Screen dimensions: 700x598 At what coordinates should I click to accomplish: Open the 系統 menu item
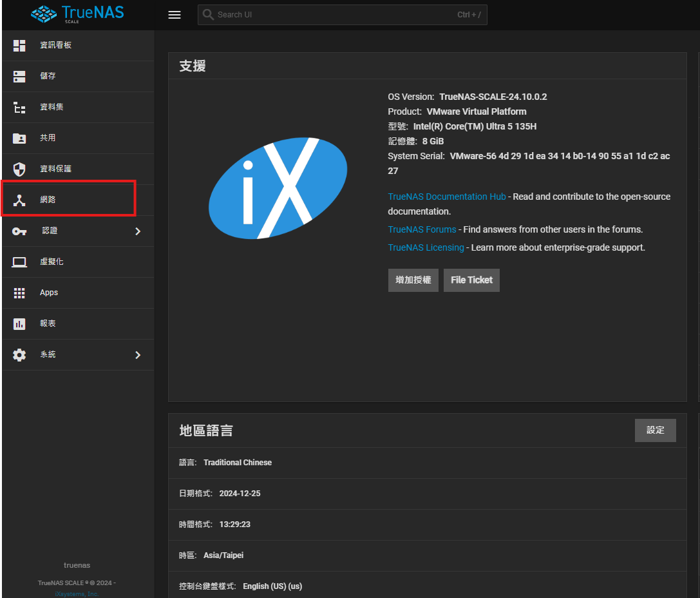click(x=48, y=354)
